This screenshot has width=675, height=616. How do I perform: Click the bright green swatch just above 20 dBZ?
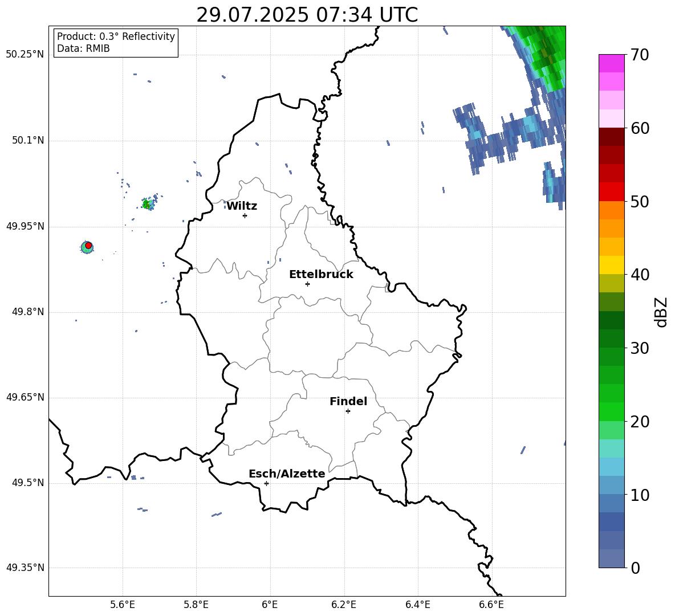tap(611, 411)
